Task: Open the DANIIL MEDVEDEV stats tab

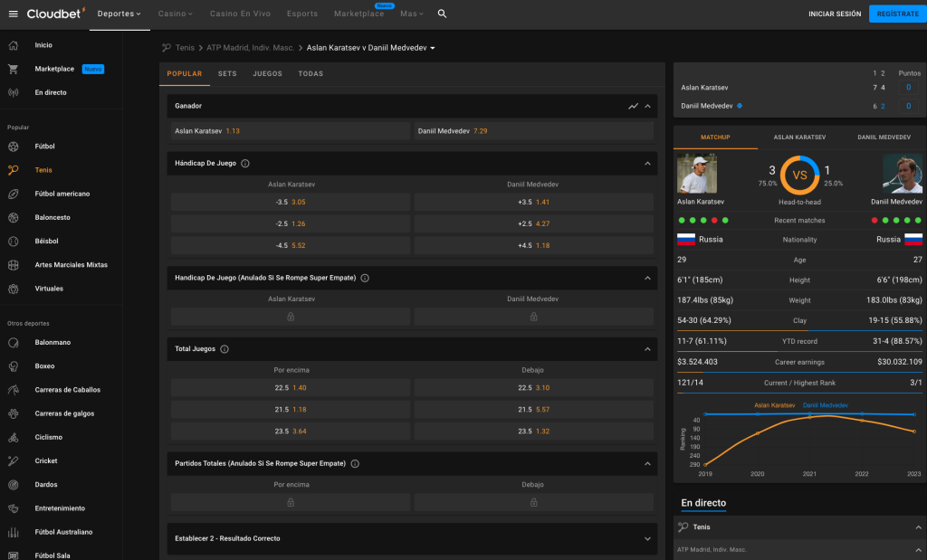Action: 884,137
